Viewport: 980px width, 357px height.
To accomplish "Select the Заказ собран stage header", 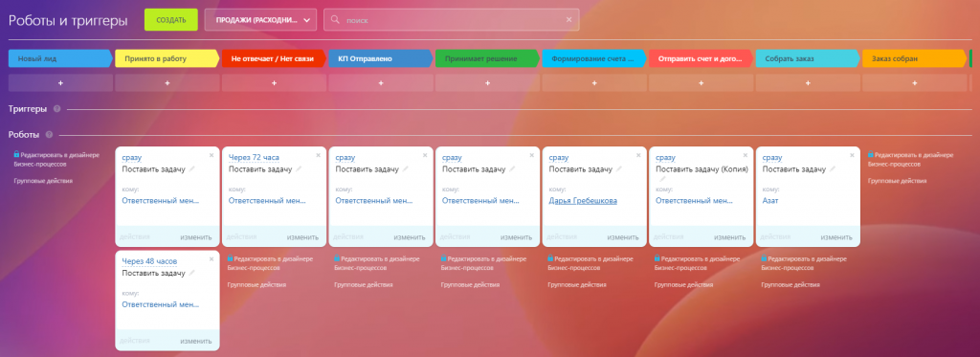I will 915,58.
